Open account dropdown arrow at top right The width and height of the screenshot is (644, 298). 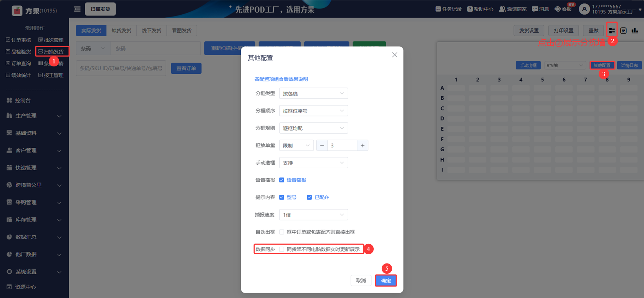click(640, 10)
